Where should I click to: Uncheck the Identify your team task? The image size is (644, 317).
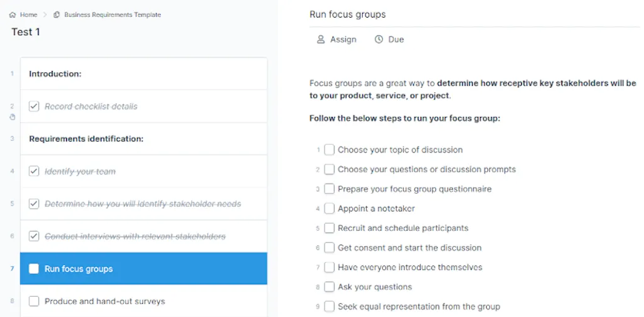(34, 171)
